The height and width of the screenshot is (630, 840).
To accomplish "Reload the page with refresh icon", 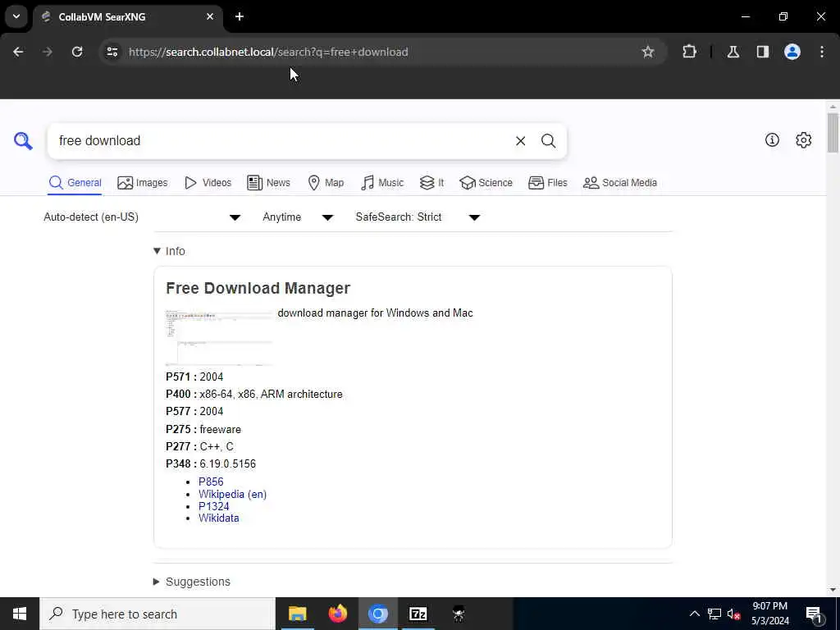I will [77, 52].
